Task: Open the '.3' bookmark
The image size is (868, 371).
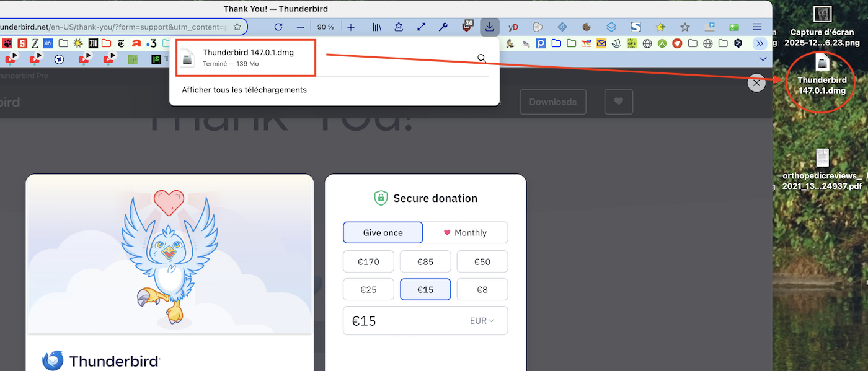Action: pos(152,43)
